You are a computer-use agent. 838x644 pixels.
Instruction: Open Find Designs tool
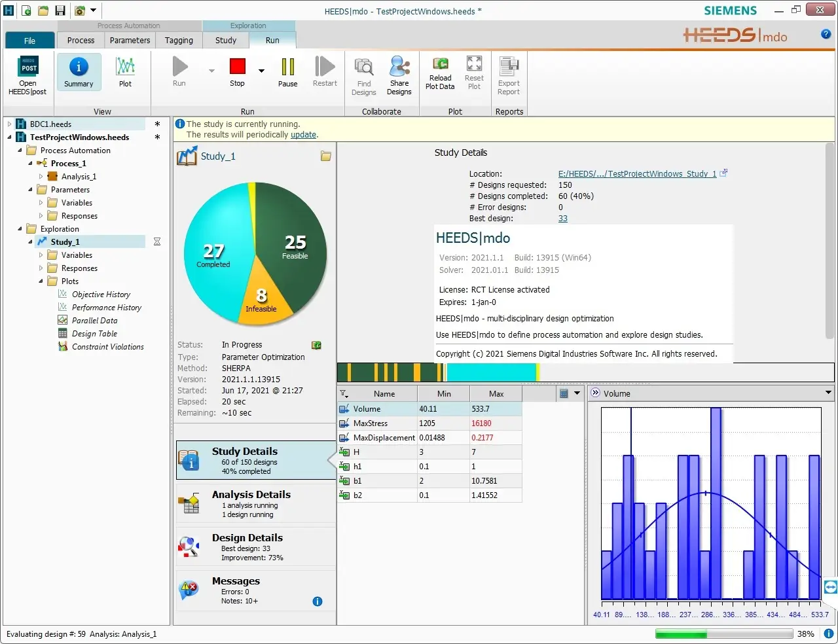point(363,76)
